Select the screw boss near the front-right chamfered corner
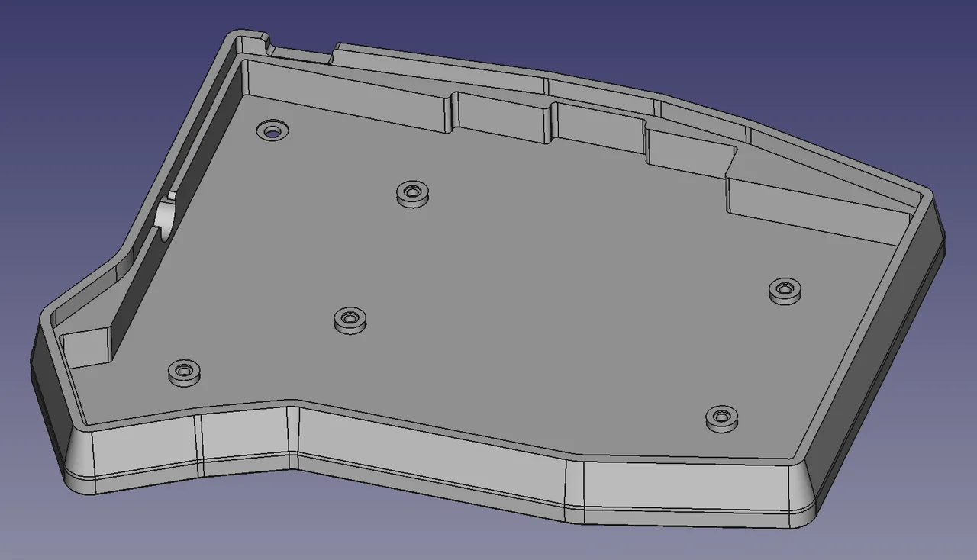The height and width of the screenshot is (560, 977). point(721,418)
